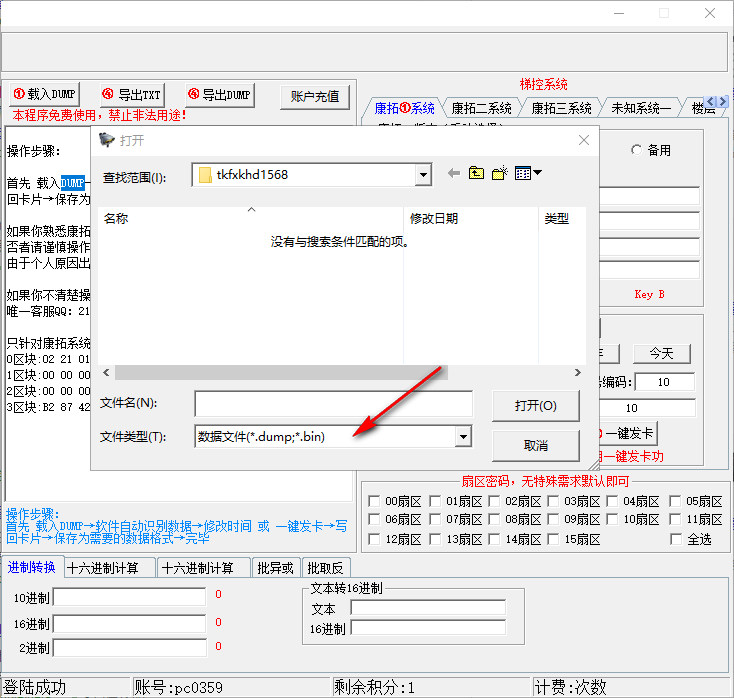
Task: Open the 批取反 tab
Action: (x=325, y=568)
